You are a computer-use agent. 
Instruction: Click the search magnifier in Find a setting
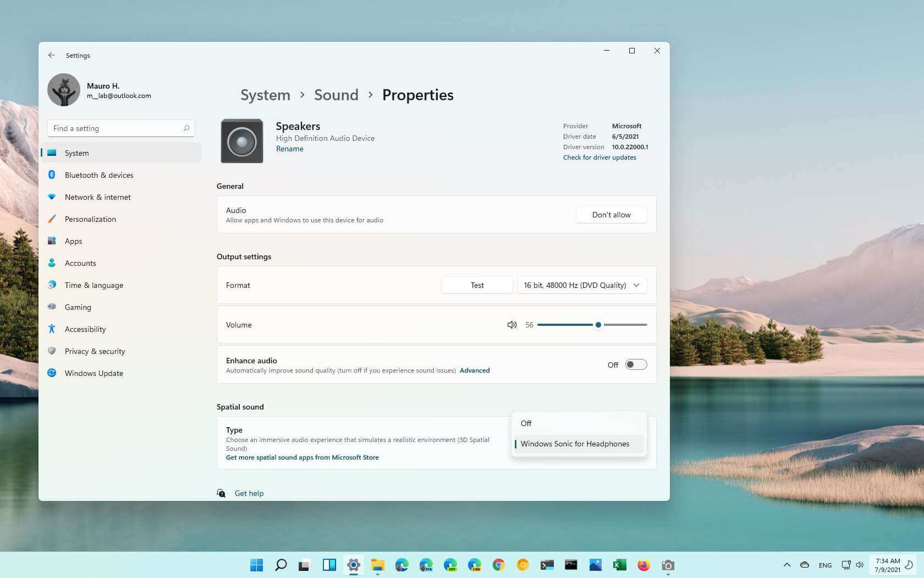pos(186,128)
